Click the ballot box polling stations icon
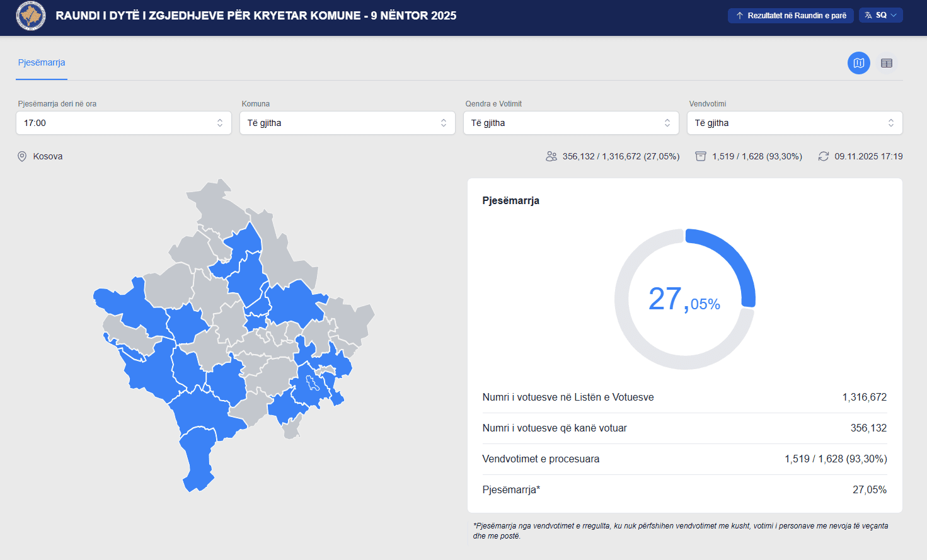The image size is (927, 560). tap(700, 156)
